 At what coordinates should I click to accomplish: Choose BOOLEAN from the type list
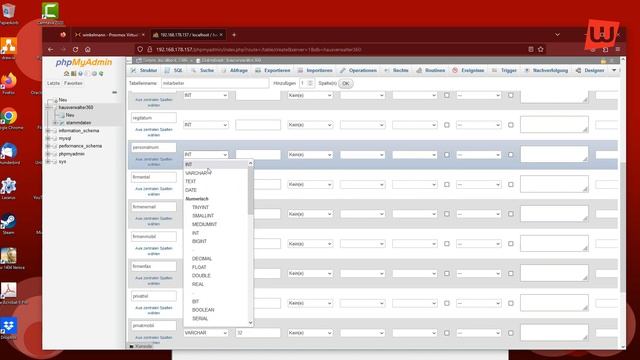click(216, 310)
